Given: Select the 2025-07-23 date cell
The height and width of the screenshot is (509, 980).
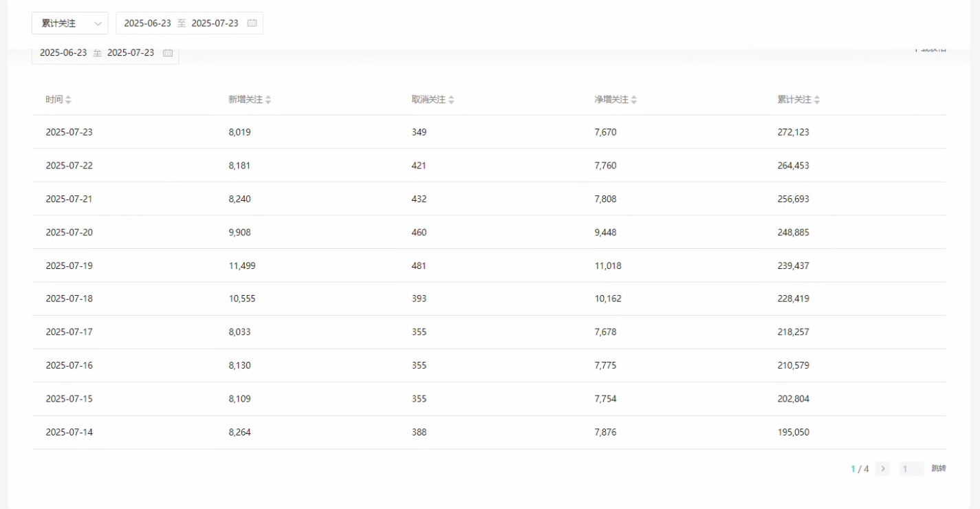Looking at the screenshot, I should (69, 132).
